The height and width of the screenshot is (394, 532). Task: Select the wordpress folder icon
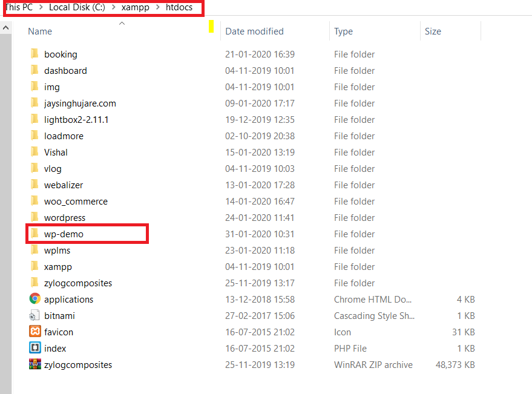34,217
